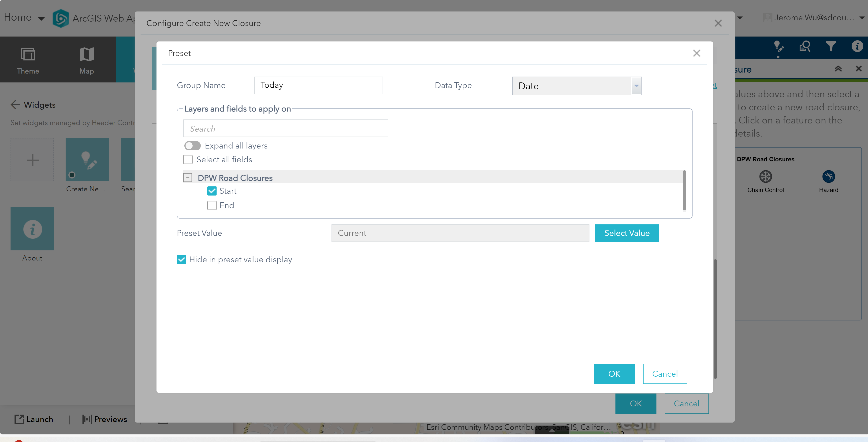Screen dimensions: 868x442
Task: Click OK in the Preset dialog
Action: [x=614, y=374]
